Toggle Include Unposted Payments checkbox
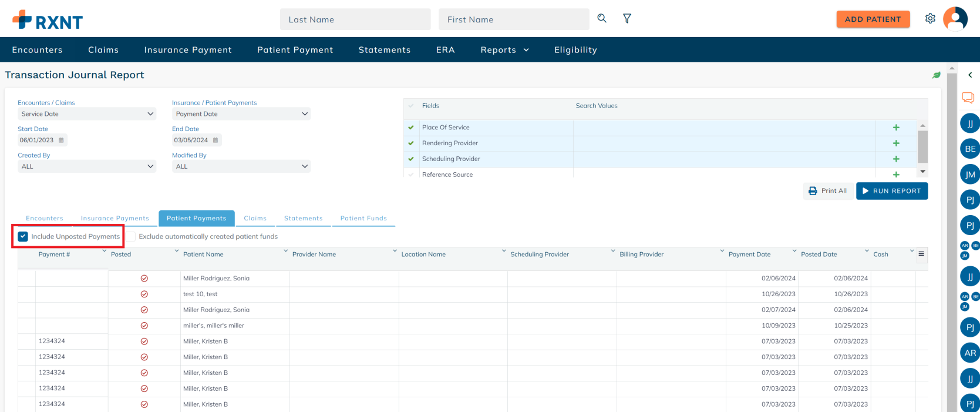 pos(23,236)
